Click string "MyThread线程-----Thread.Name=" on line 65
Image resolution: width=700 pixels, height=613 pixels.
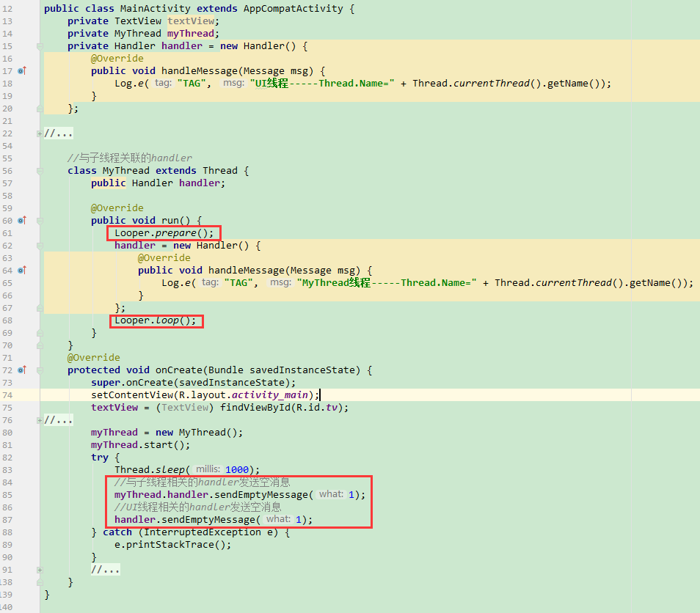[387, 283]
